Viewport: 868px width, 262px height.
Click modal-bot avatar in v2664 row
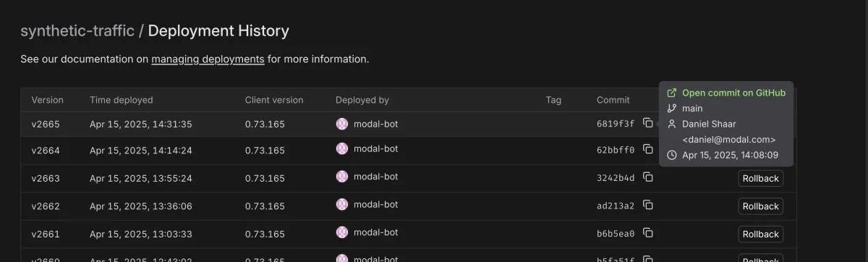coord(342,148)
